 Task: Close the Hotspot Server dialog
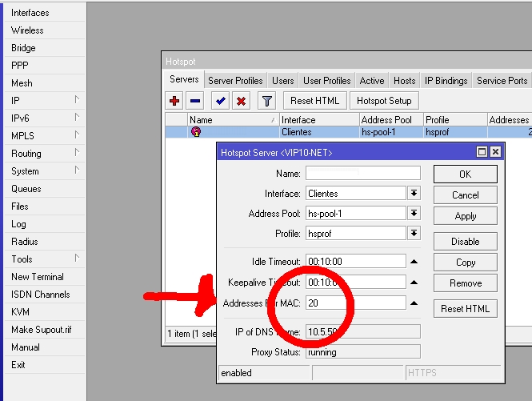[495, 152]
